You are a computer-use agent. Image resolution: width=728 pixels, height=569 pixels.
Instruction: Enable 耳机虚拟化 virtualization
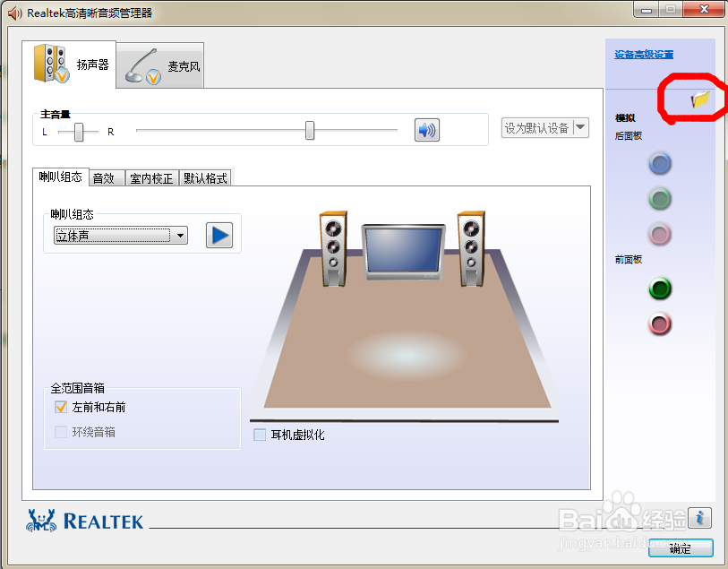tap(260, 435)
